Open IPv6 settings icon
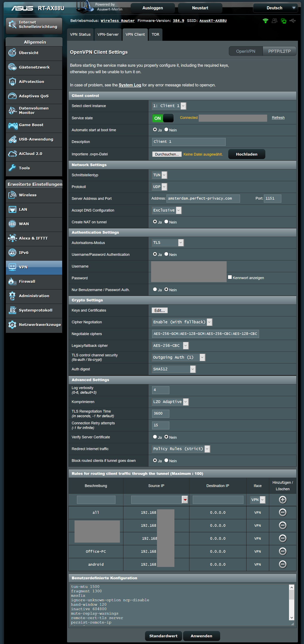Screen dimensions: 304x644 pyautogui.click(x=12, y=253)
